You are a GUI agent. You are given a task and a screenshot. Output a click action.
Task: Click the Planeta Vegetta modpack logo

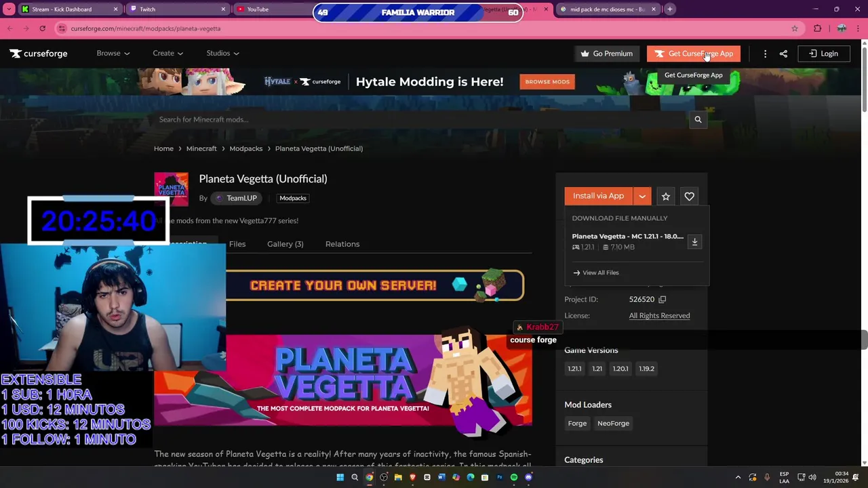(x=171, y=189)
